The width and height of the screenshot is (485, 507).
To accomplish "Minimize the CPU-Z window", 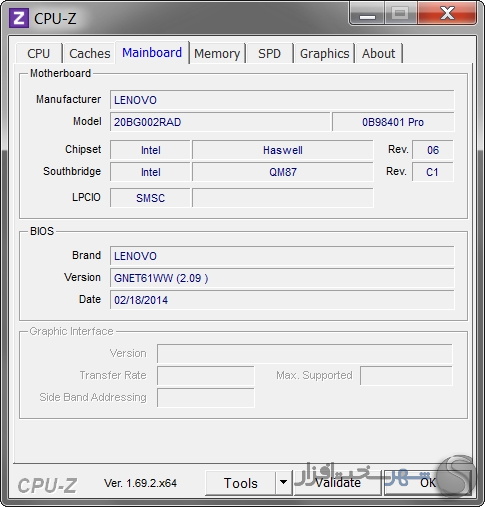I will pyautogui.click(x=367, y=14).
